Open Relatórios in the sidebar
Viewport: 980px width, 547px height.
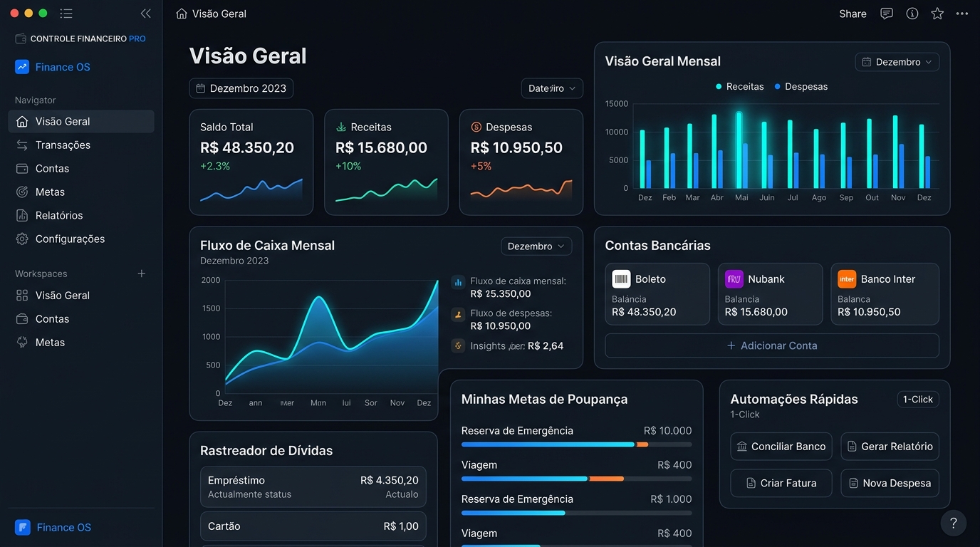coord(81,215)
